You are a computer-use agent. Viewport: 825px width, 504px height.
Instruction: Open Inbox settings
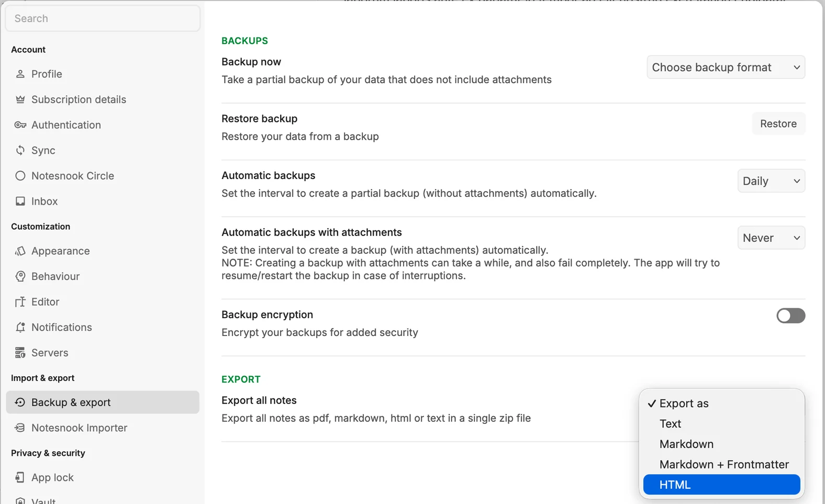click(x=103, y=201)
